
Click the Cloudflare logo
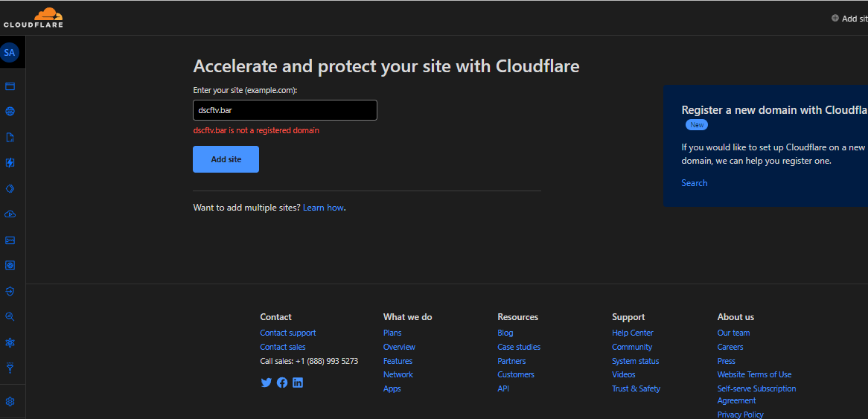click(33, 18)
